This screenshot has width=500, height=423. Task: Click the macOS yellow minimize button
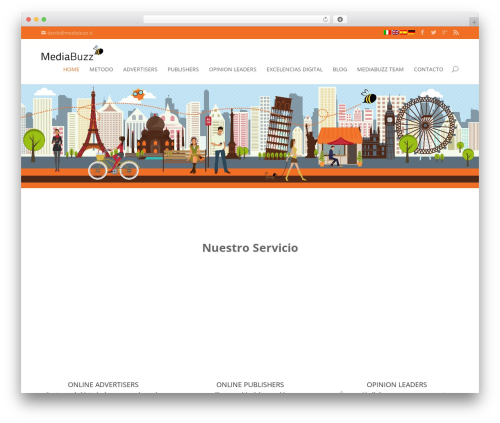pos(36,19)
